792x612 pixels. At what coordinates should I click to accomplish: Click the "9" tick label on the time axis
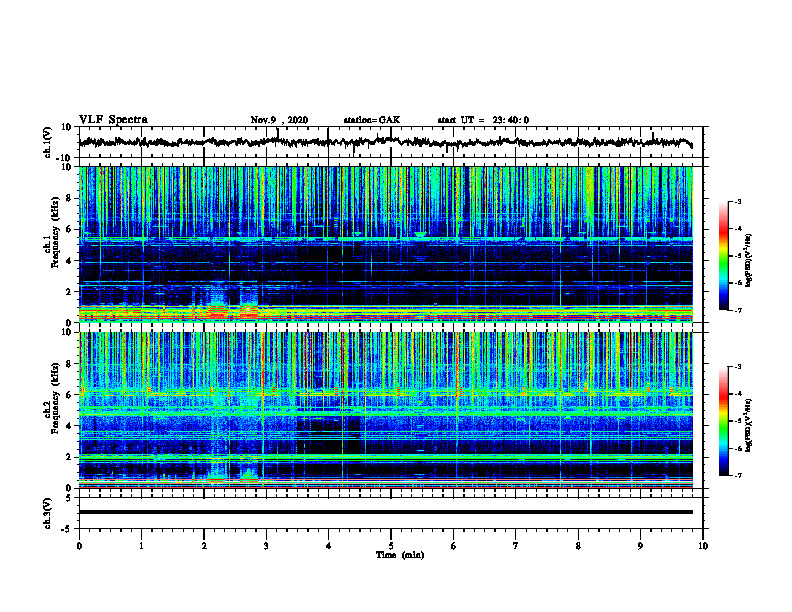[640, 546]
